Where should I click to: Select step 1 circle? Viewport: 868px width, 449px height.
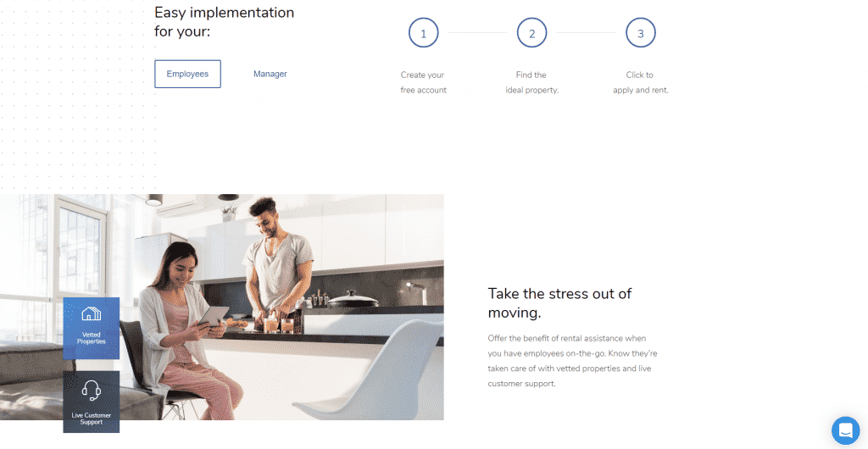pos(424,33)
